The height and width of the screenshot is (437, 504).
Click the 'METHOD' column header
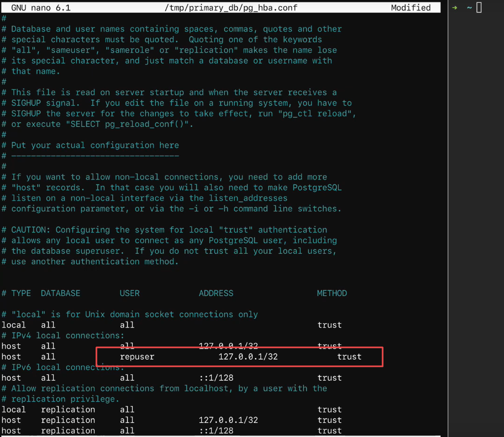coord(332,293)
